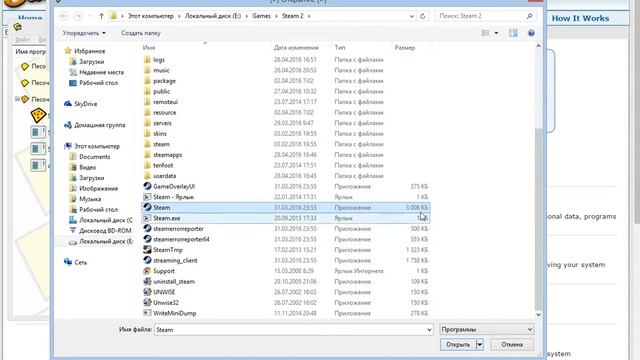Pick the Steam - Ярлык shortcut icon

click(147, 197)
